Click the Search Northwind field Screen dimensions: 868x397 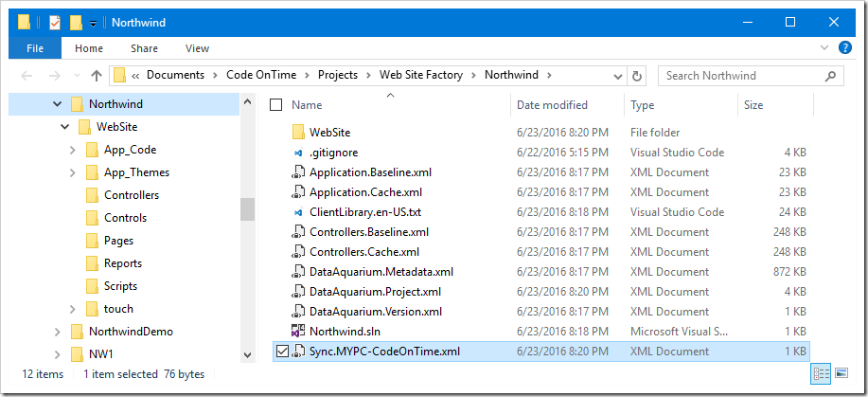click(x=751, y=76)
